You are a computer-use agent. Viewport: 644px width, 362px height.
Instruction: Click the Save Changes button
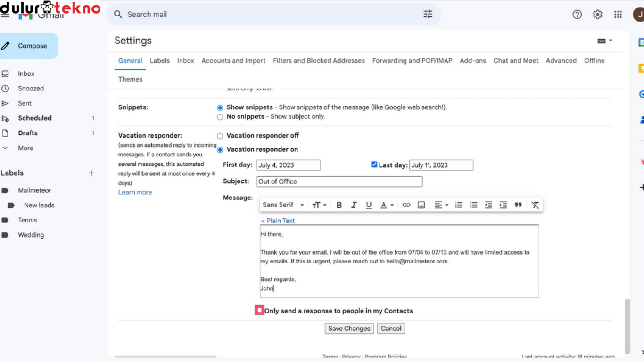[349, 329]
